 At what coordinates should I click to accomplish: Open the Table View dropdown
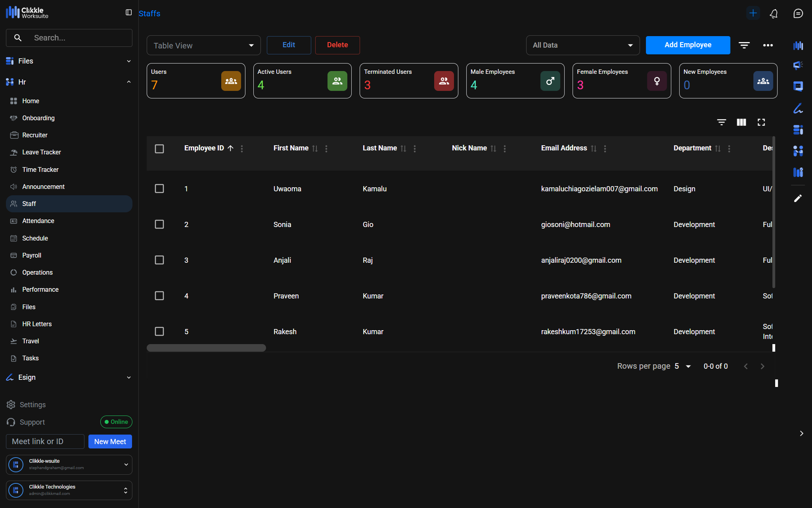coord(203,46)
